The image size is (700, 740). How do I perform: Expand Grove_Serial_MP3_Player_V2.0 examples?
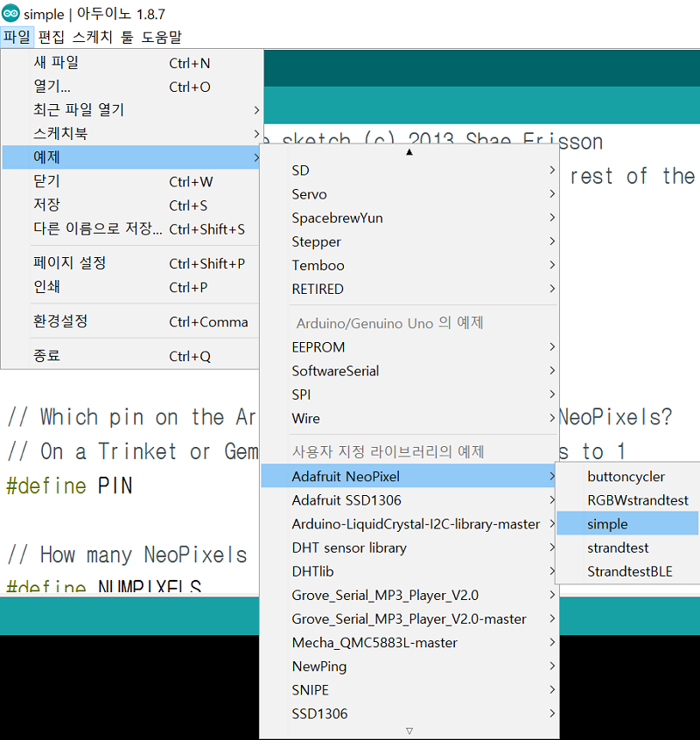pyautogui.click(x=409, y=595)
